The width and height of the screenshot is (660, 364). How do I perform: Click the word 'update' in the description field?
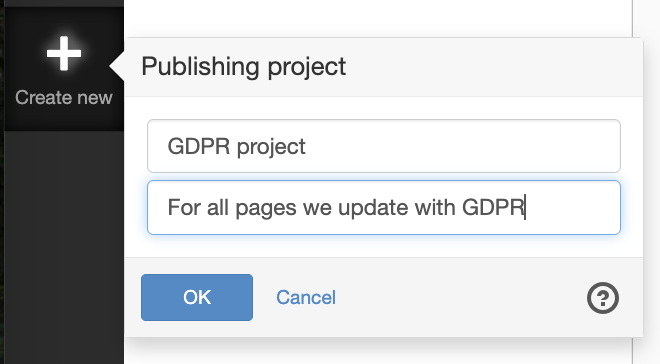point(373,207)
